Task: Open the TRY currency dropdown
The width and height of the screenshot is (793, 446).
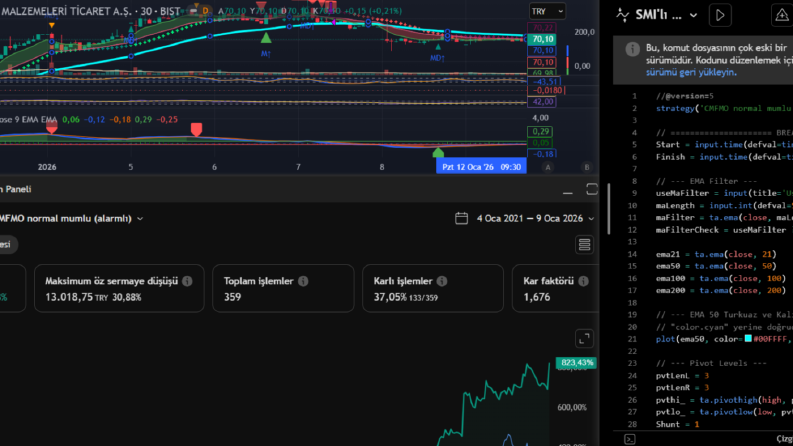Action: click(x=547, y=11)
